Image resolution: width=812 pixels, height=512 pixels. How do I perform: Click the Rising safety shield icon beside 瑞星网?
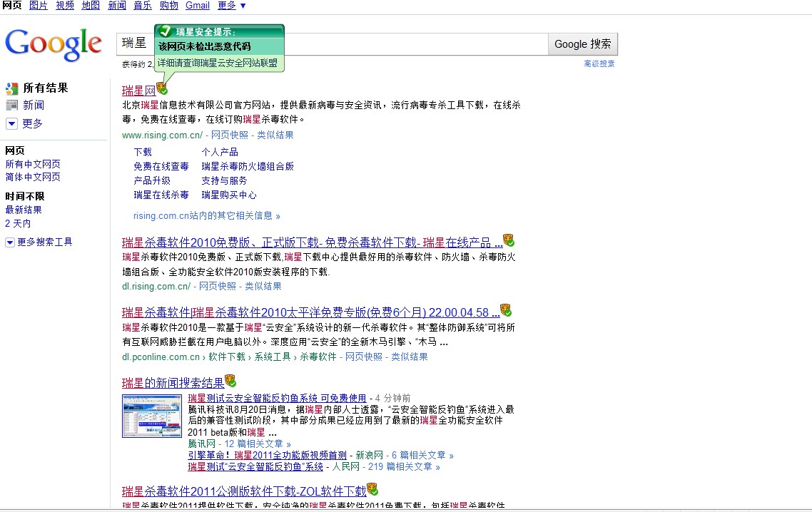point(162,88)
